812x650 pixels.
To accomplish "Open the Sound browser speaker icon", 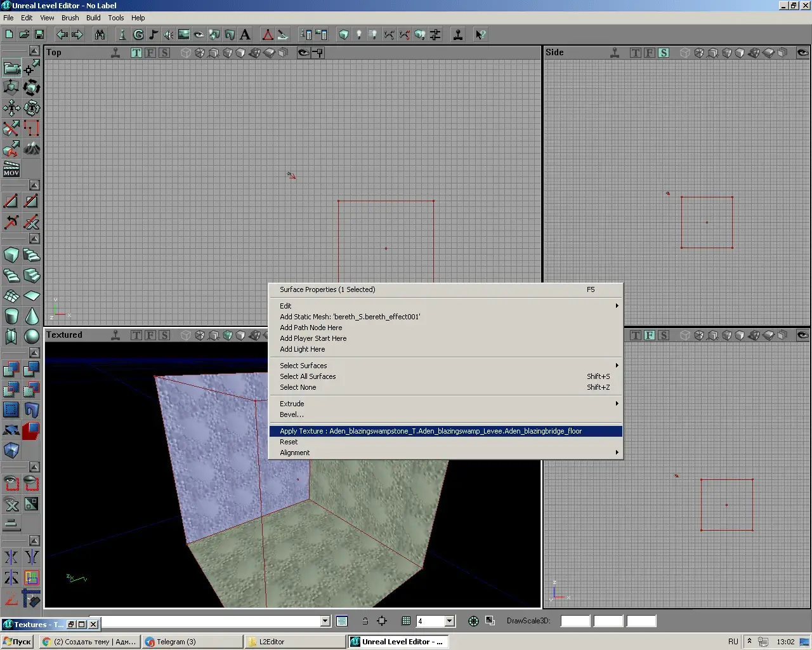I will (169, 34).
